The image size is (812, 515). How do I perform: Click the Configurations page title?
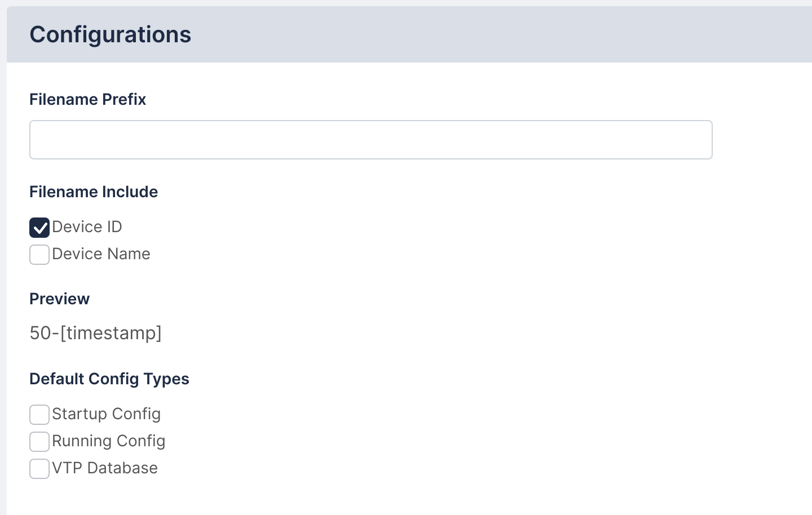coord(111,34)
